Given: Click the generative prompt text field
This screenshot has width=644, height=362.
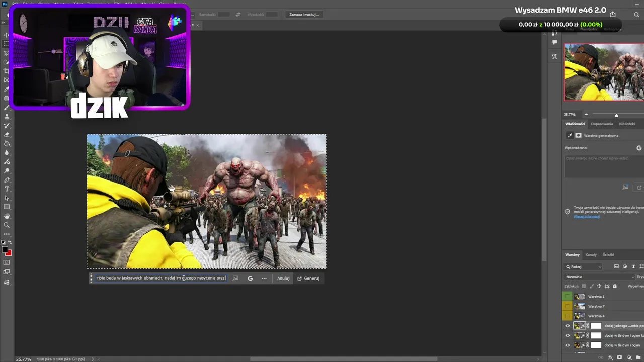Looking at the screenshot, I should (x=161, y=278).
